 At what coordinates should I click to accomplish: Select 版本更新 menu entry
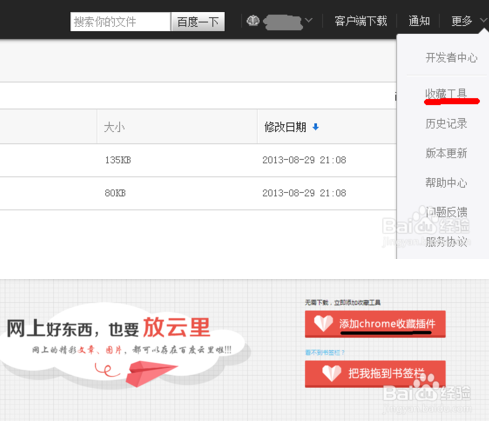click(x=446, y=153)
